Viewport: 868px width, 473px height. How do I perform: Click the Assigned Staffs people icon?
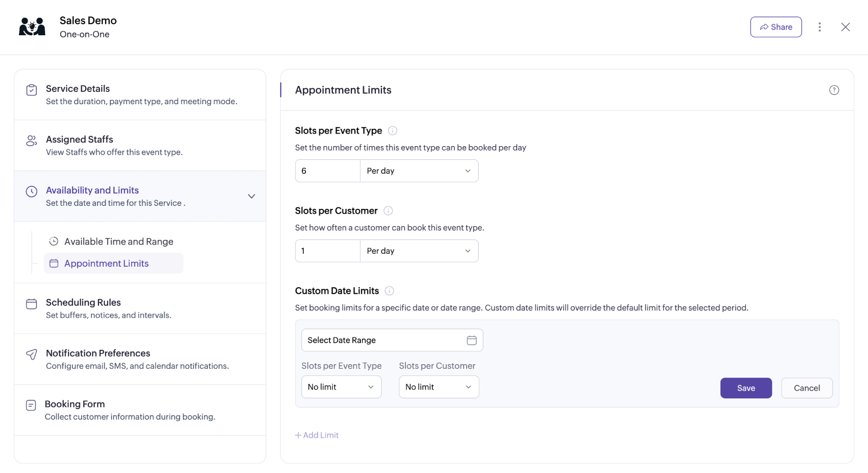[31, 140]
